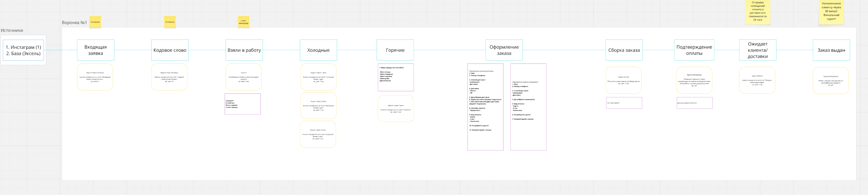Select the 'Сегмент' A/B/C purple box
Viewport: 868px width, 195px height.
coord(243,104)
